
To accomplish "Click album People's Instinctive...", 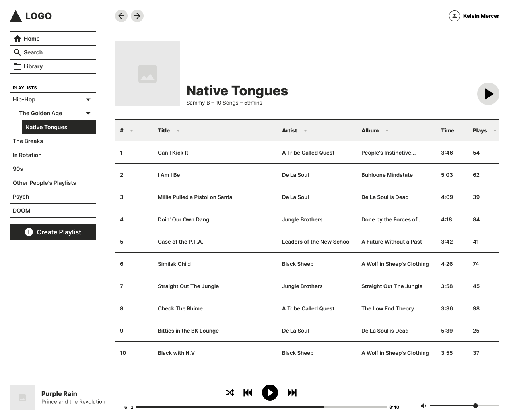I will click(x=389, y=153).
